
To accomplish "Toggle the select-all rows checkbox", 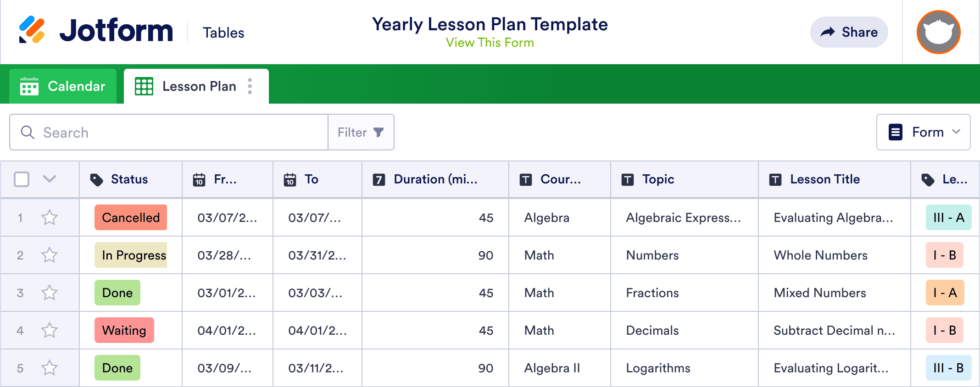I will pos(22,179).
